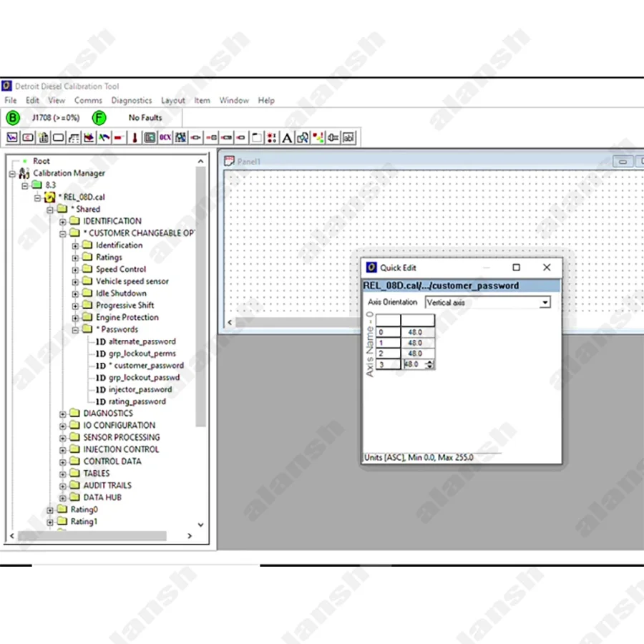Open the Help menu

coord(266,101)
